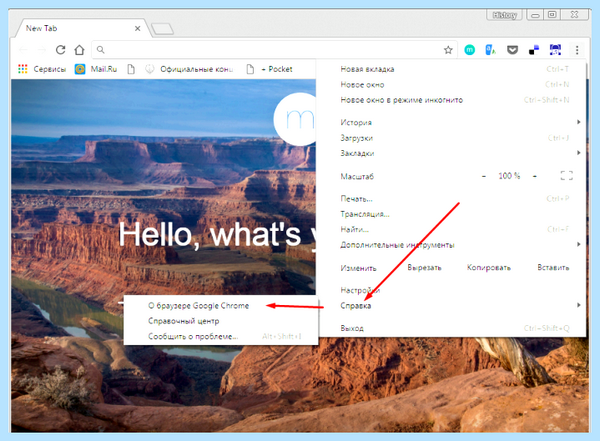600x441 pixels.
Task: Open the Pocket bookmark in bookmarks bar
Action: pyautogui.click(x=269, y=69)
